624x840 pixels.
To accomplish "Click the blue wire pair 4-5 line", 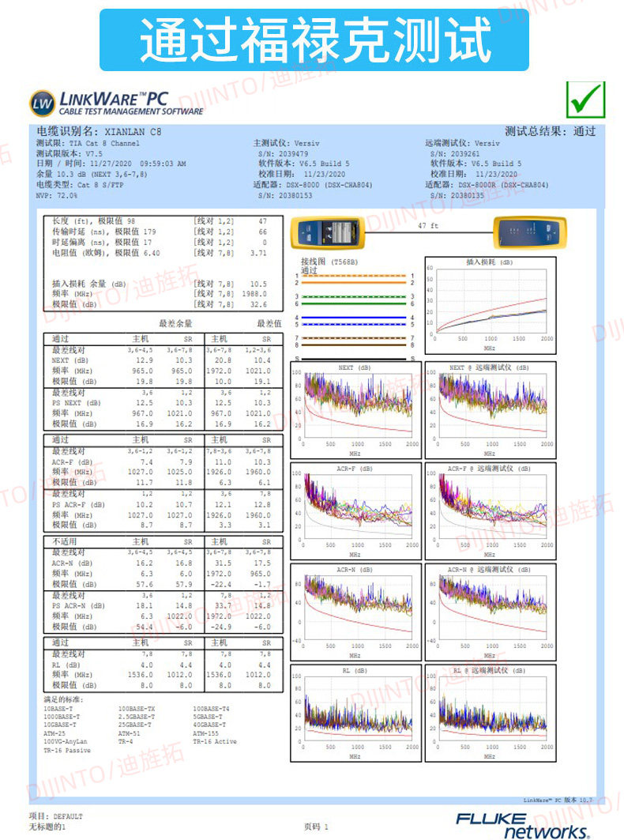I will 354,321.
